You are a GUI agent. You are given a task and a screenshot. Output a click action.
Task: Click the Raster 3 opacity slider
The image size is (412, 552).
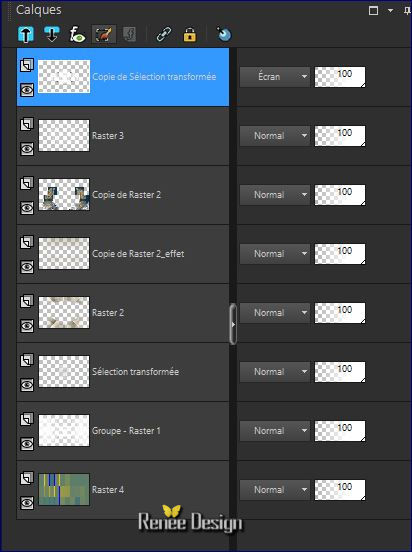coord(340,136)
